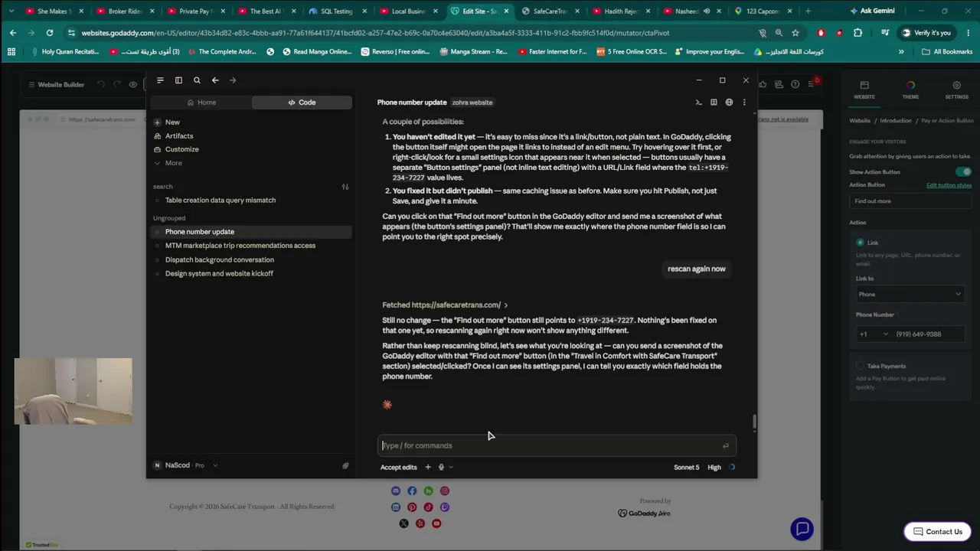Open Dispatch background conversation chat

220,259
